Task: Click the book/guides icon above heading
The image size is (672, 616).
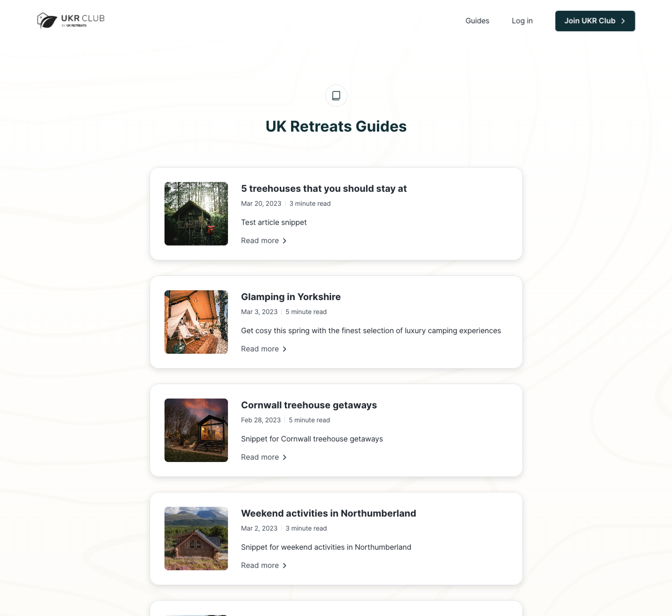Action: (x=336, y=95)
